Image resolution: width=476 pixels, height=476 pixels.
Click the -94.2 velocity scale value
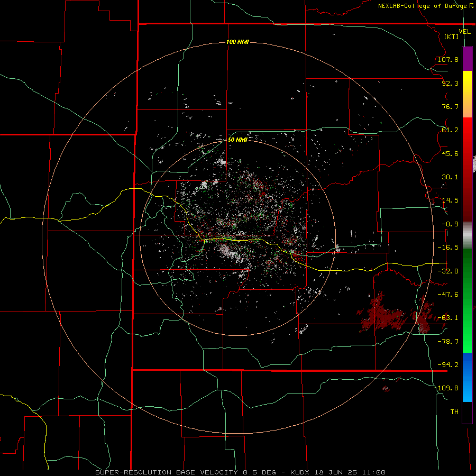[x=448, y=365]
